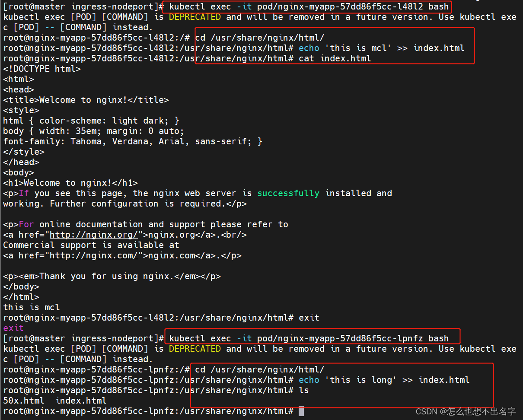Select 'Thank you for using nginx.' line
The height and width of the screenshot is (420, 523).
(112, 276)
